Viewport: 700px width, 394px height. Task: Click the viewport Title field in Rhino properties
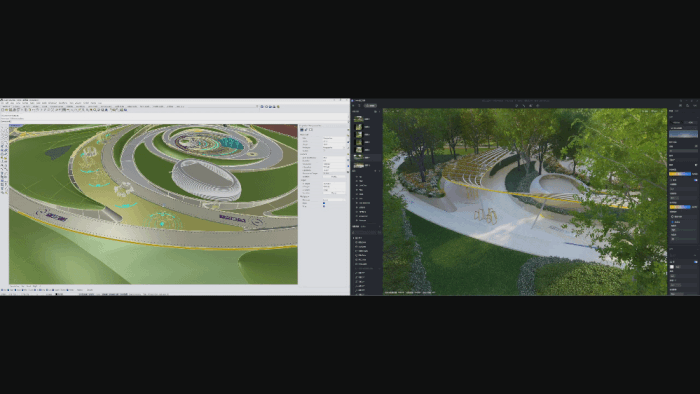coord(334,138)
